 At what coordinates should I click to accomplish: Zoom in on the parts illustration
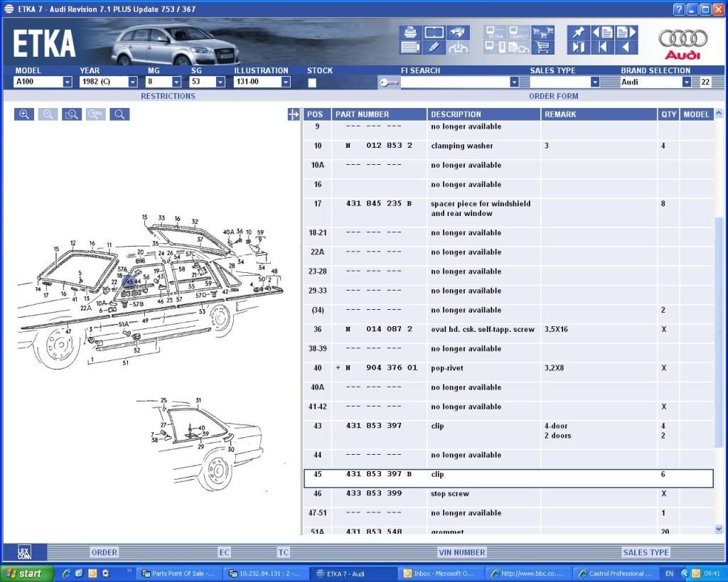click(x=24, y=114)
